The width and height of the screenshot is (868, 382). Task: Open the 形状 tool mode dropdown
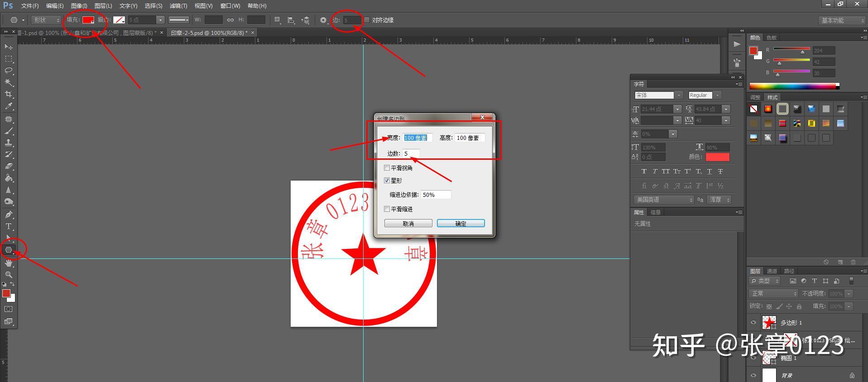click(46, 20)
